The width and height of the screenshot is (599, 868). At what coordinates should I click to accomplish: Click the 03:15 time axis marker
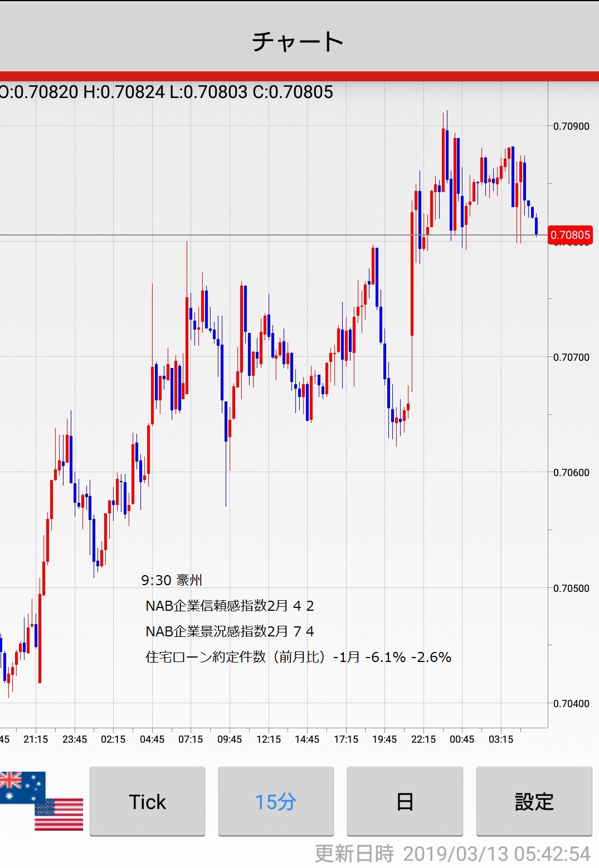(501, 739)
